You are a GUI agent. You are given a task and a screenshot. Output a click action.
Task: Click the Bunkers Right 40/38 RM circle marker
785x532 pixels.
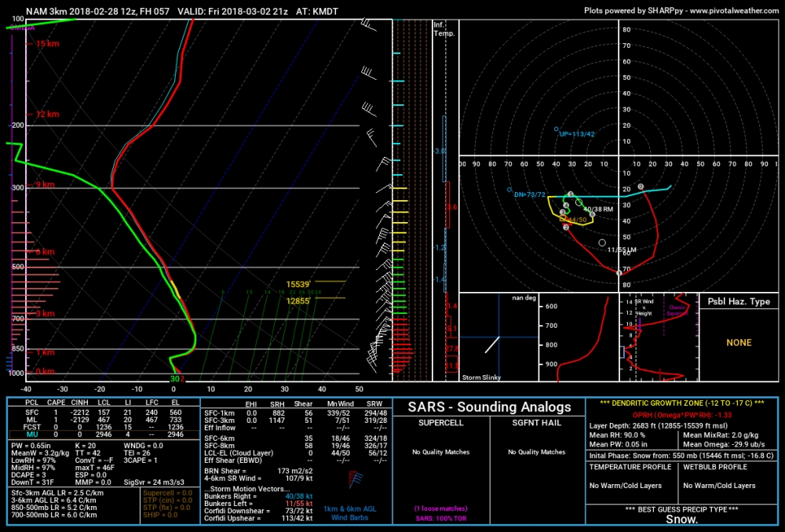[x=579, y=202]
